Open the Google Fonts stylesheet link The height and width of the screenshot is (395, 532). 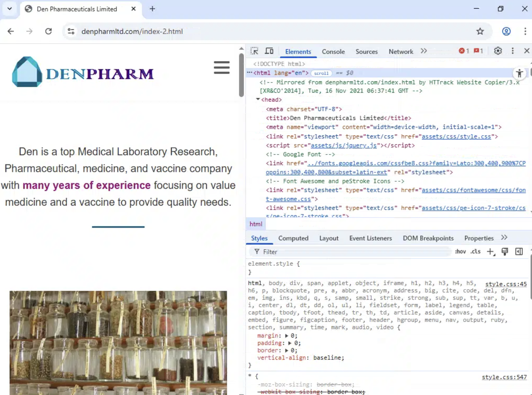[x=417, y=163]
